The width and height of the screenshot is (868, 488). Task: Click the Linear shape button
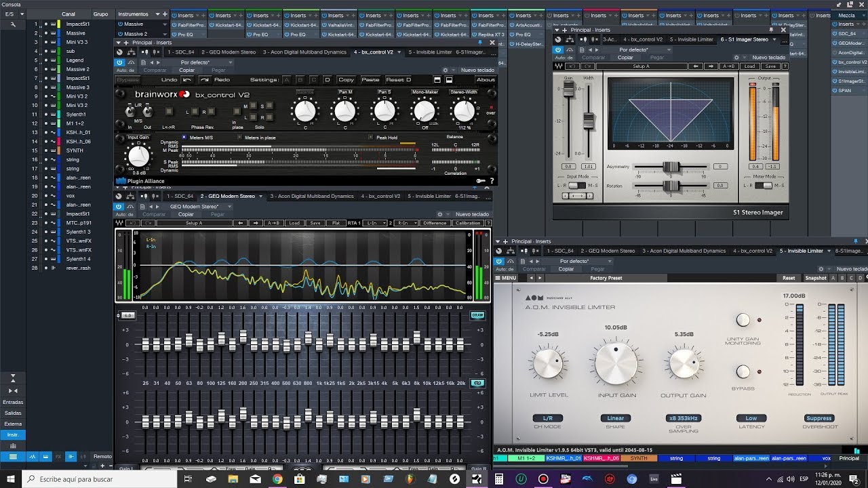click(615, 418)
